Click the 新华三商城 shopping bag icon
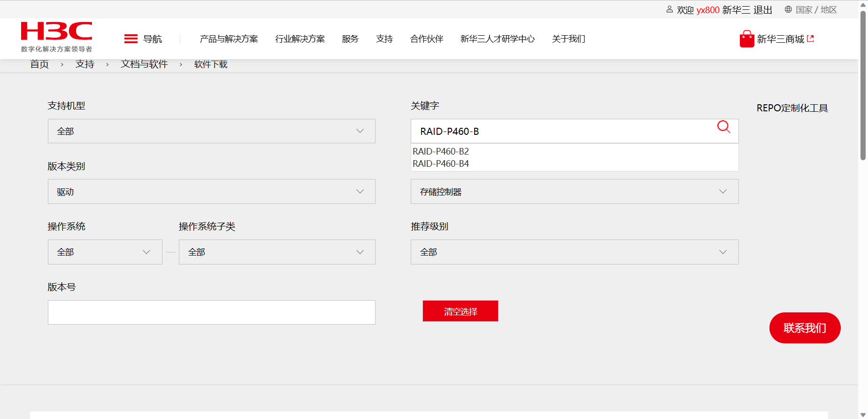868x419 pixels. point(746,39)
